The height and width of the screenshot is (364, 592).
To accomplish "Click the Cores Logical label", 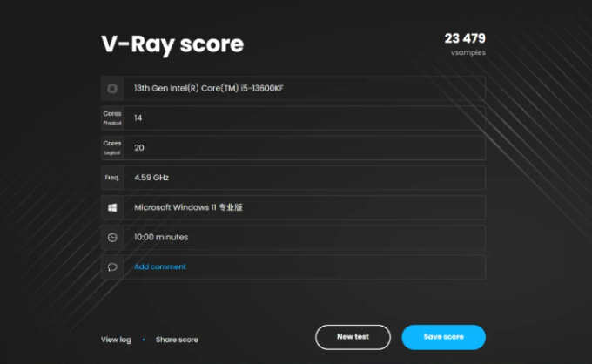I will coord(112,148).
